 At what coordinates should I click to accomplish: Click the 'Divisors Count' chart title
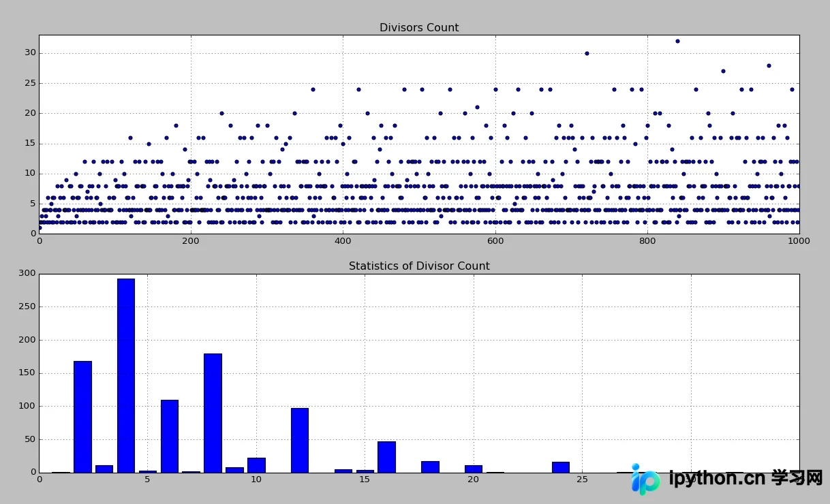pos(419,28)
